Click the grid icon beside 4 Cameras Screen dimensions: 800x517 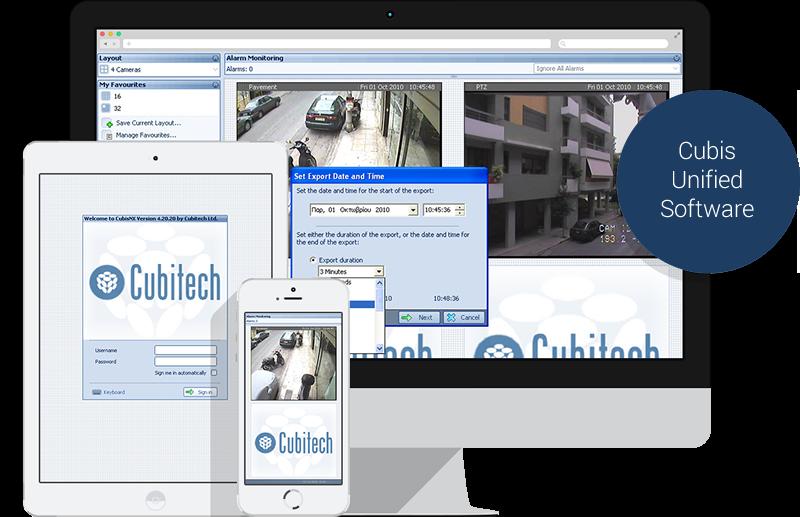[104, 69]
